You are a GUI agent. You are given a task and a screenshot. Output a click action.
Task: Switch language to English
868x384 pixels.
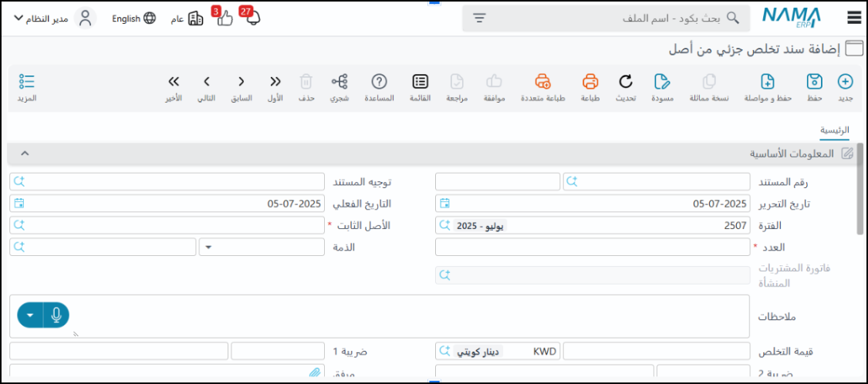coord(133,19)
